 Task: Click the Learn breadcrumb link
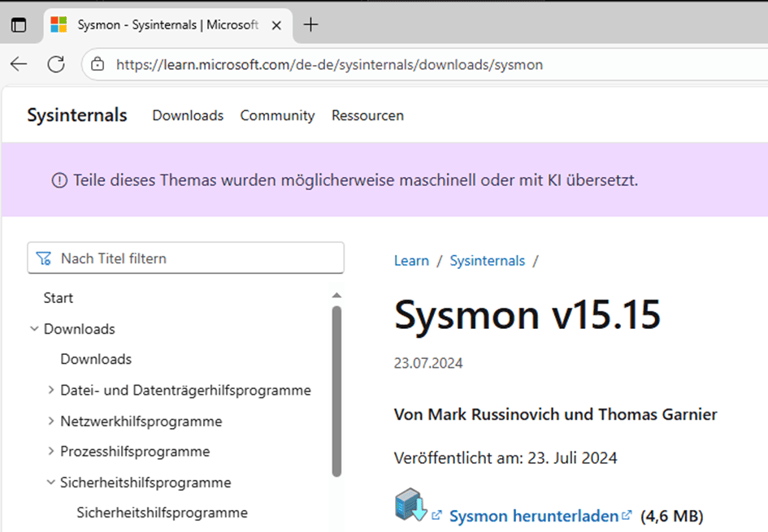(411, 261)
